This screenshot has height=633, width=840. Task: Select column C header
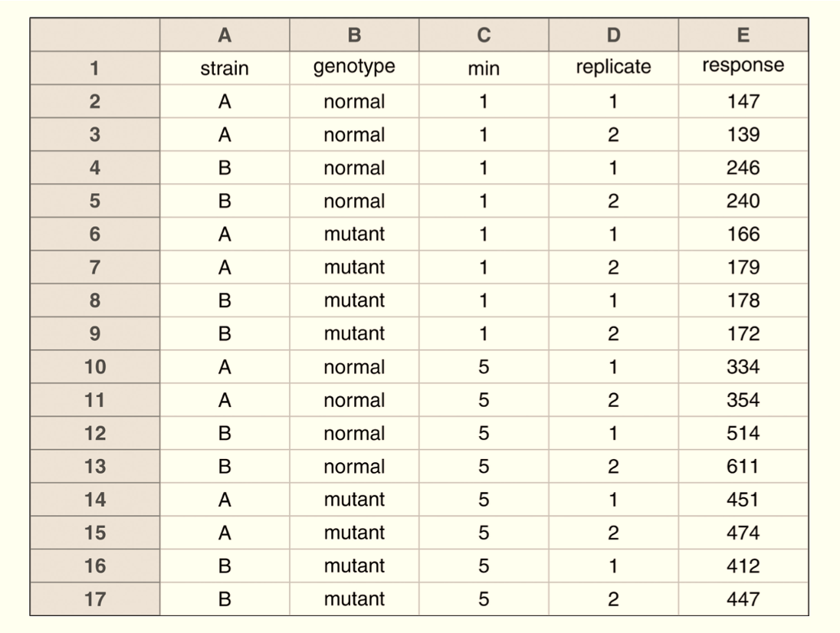coord(484,34)
